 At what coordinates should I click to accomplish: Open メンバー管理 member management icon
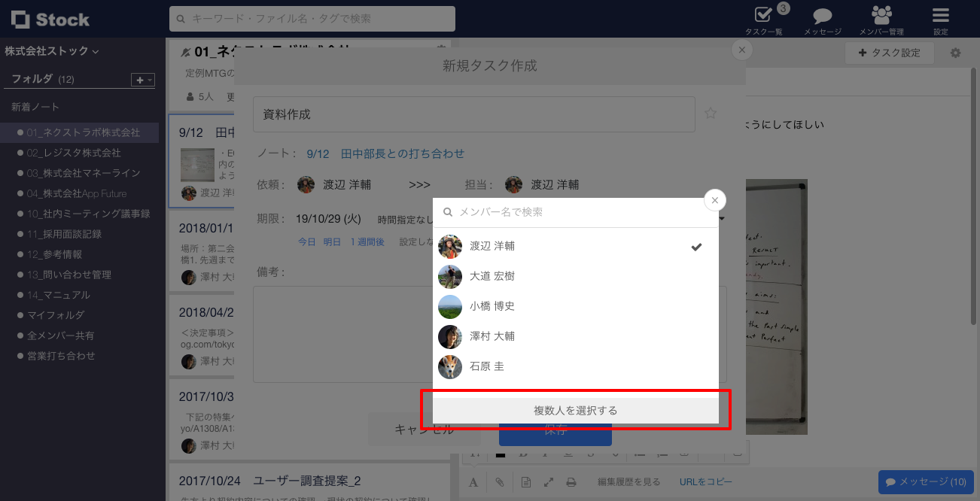(x=882, y=18)
